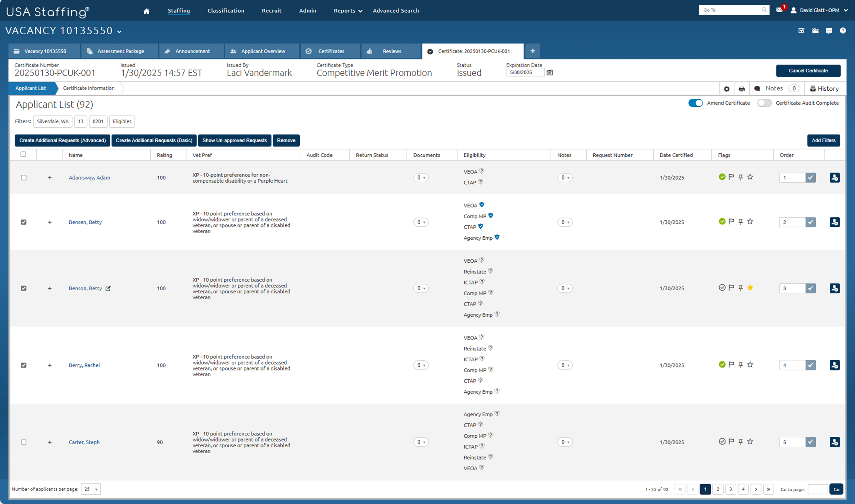This screenshot has width=855, height=504.
Task: Print the certificate applicant list
Action: click(x=742, y=88)
